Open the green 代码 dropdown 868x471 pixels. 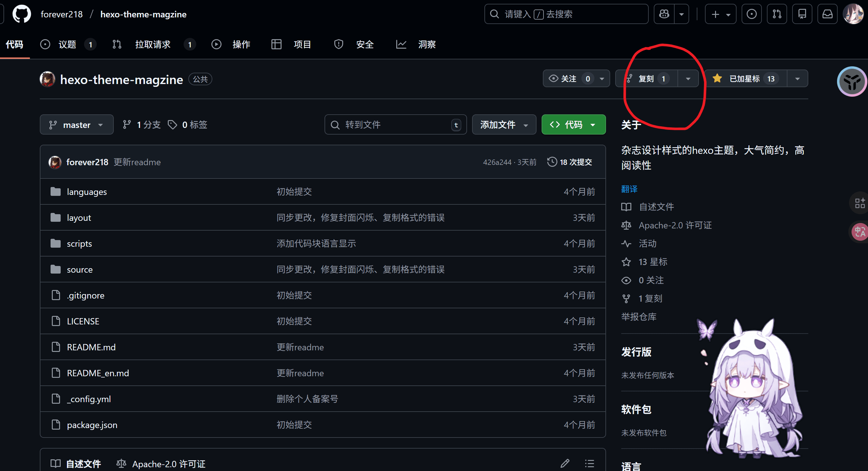point(573,125)
